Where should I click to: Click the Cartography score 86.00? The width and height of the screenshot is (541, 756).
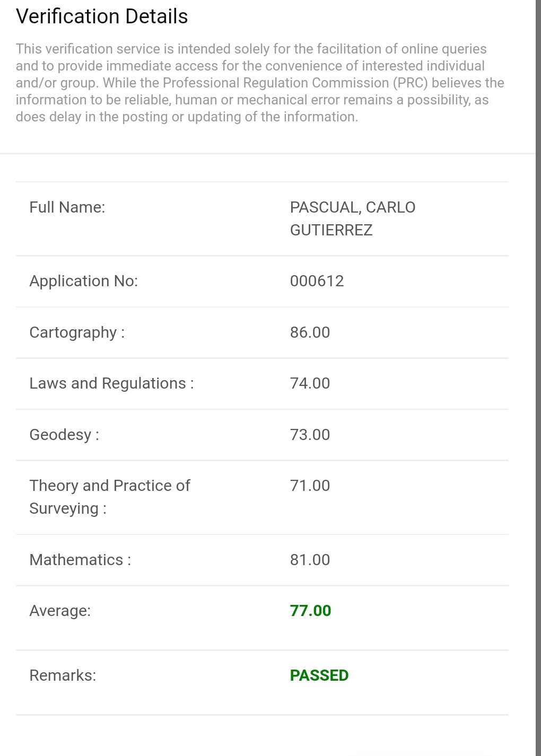[x=310, y=332]
